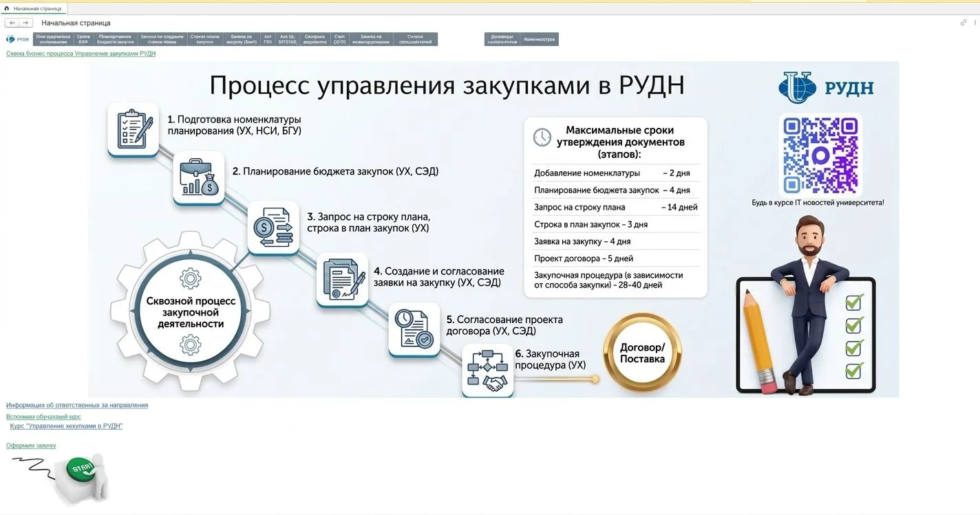
Task: Follow the green link above the course link
Action: point(43,417)
